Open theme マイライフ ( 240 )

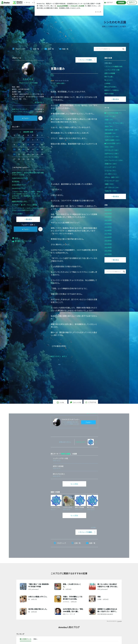pos(111,157)
